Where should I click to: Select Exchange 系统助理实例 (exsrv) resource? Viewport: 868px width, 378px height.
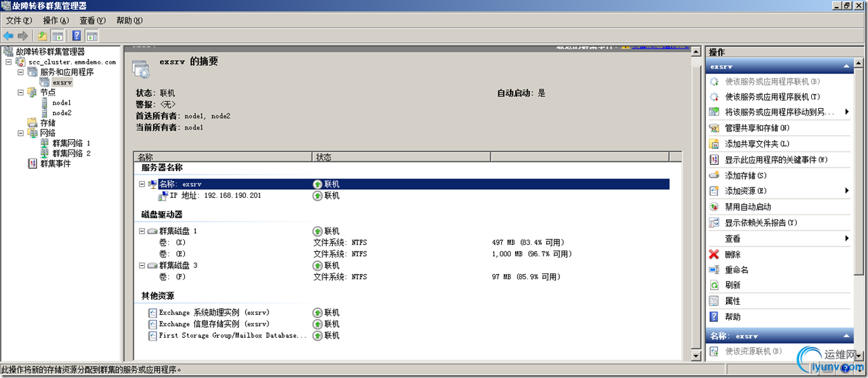(x=214, y=312)
